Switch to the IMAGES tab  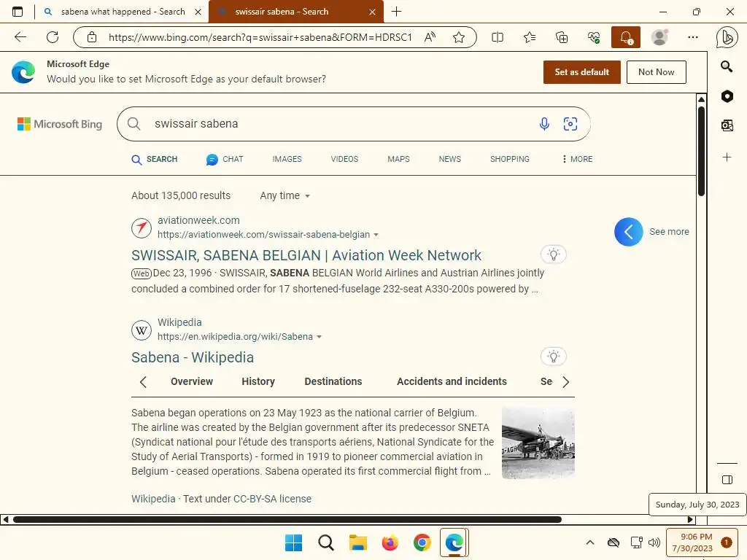(287, 159)
